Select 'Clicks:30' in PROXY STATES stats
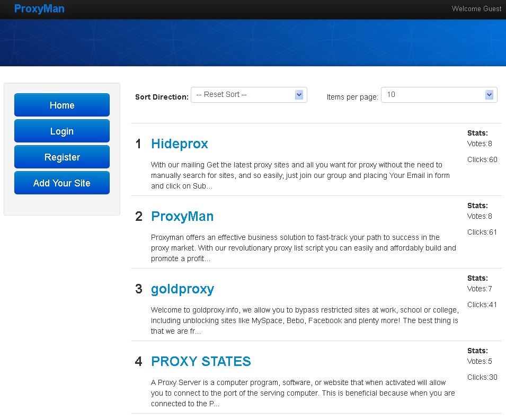This screenshot has height=420, width=506. click(482, 377)
